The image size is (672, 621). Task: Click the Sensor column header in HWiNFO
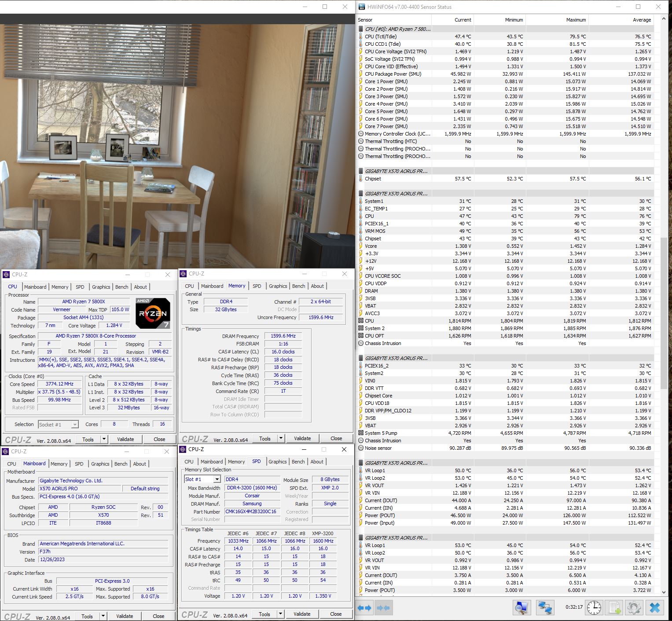coord(394,20)
